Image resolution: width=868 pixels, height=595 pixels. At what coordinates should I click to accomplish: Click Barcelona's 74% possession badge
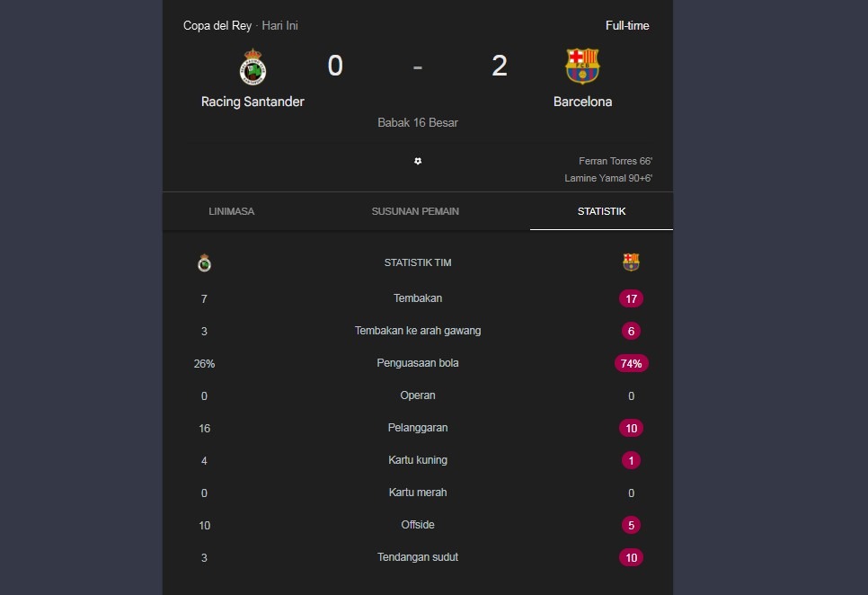(631, 363)
